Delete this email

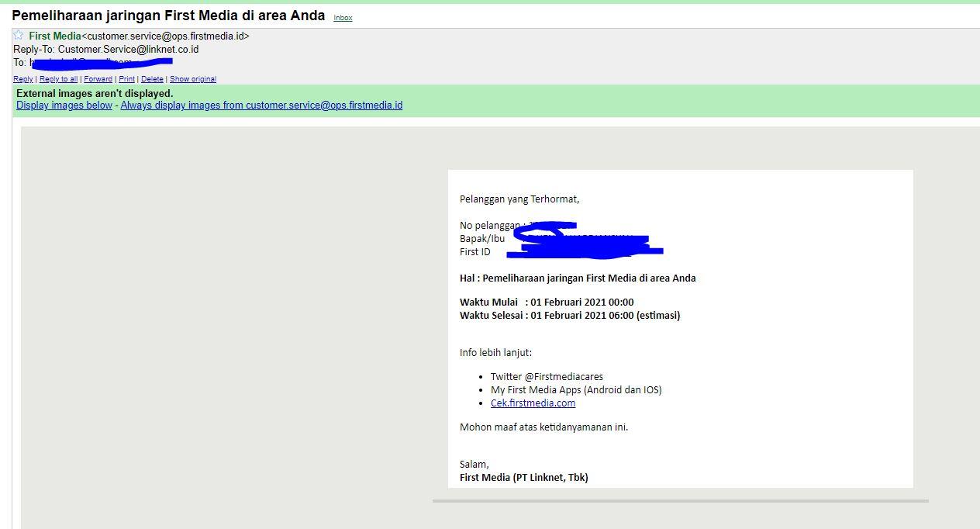(152, 79)
